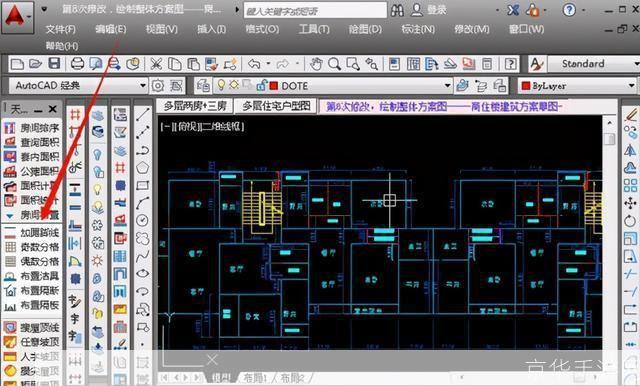Image resolution: width=640 pixels, height=386 pixels.
Task: Click the Undo arrow icon
Action: (254, 64)
